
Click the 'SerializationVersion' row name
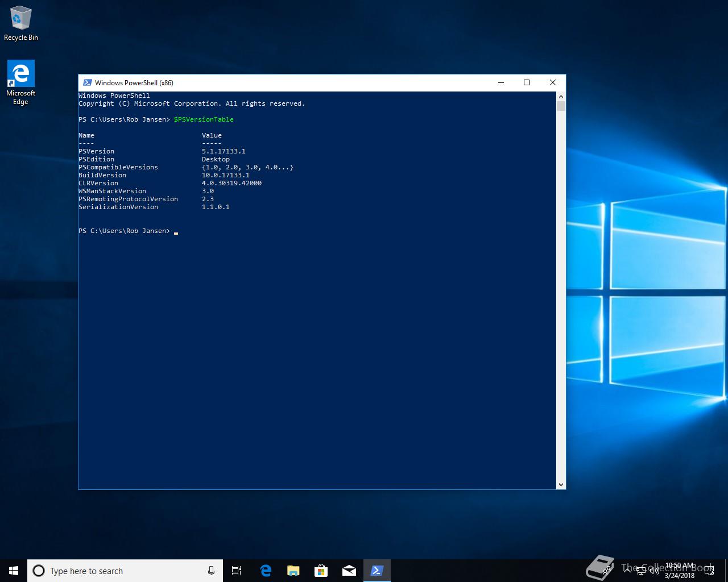click(118, 207)
